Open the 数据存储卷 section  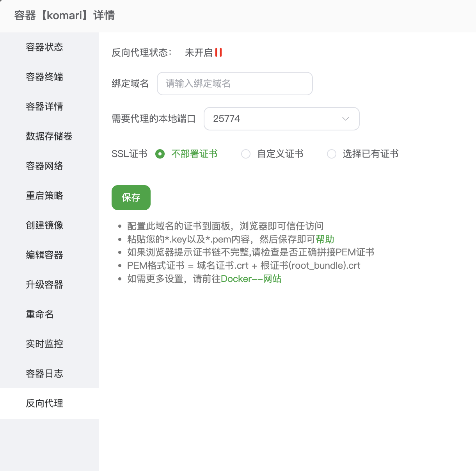49,136
